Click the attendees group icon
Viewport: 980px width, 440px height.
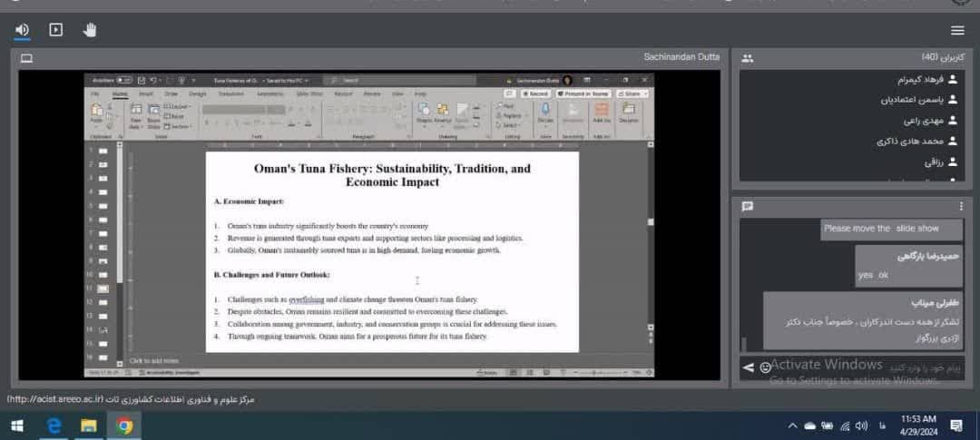point(747,58)
